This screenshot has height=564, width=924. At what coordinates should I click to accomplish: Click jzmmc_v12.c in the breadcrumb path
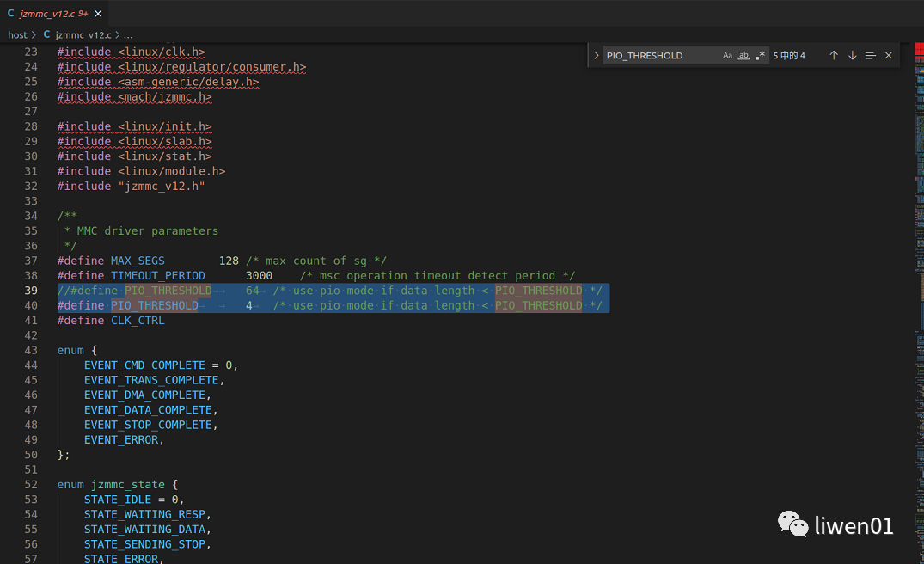83,35
